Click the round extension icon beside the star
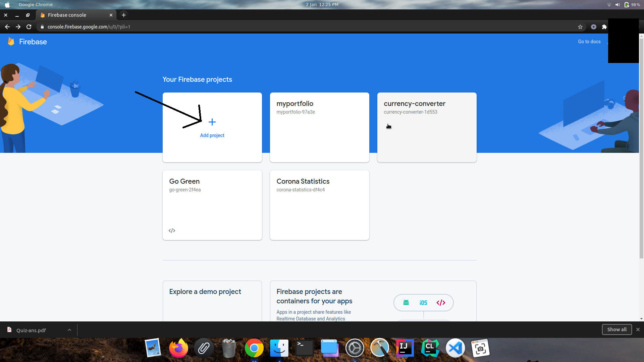The height and width of the screenshot is (362, 644). (593, 27)
